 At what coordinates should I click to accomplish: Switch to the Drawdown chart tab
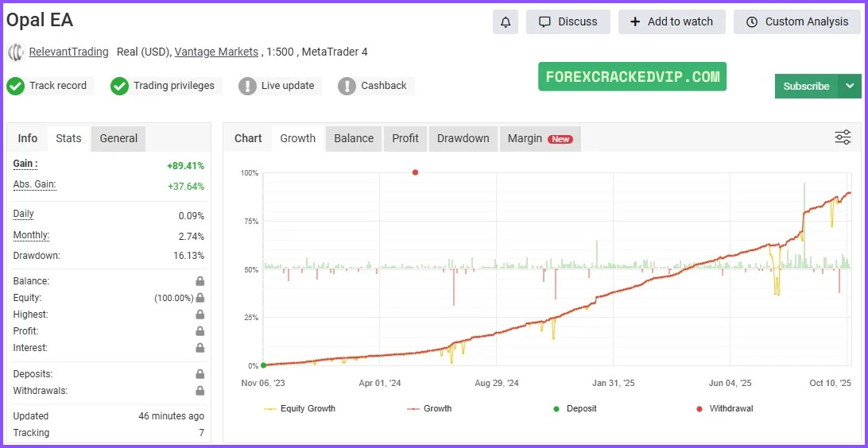coord(463,138)
